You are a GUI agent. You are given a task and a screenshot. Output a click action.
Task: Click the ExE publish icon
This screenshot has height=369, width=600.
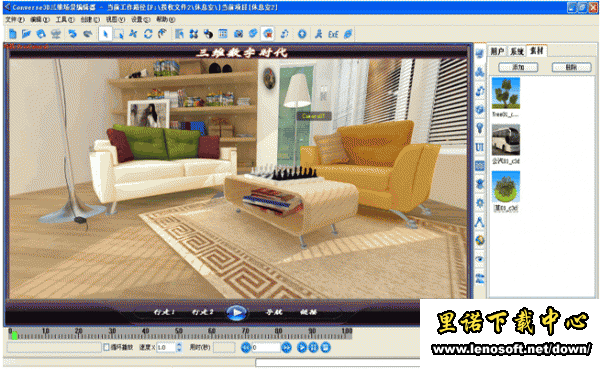click(333, 34)
